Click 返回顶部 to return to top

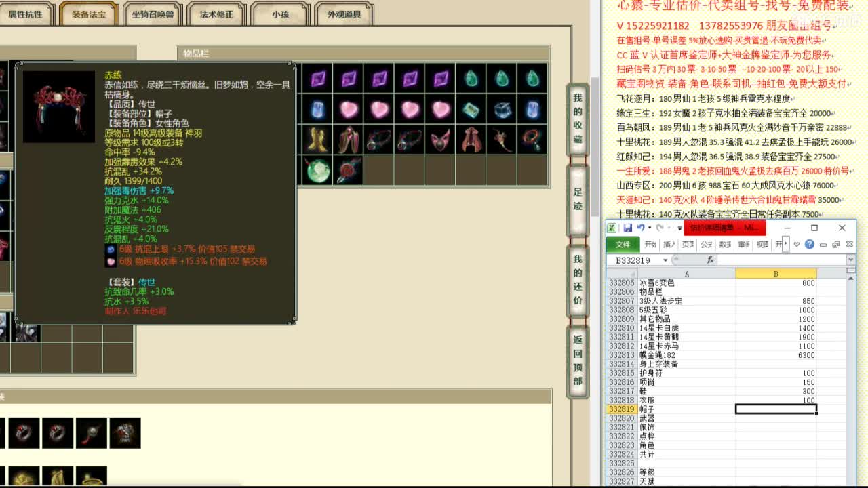pos(578,361)
